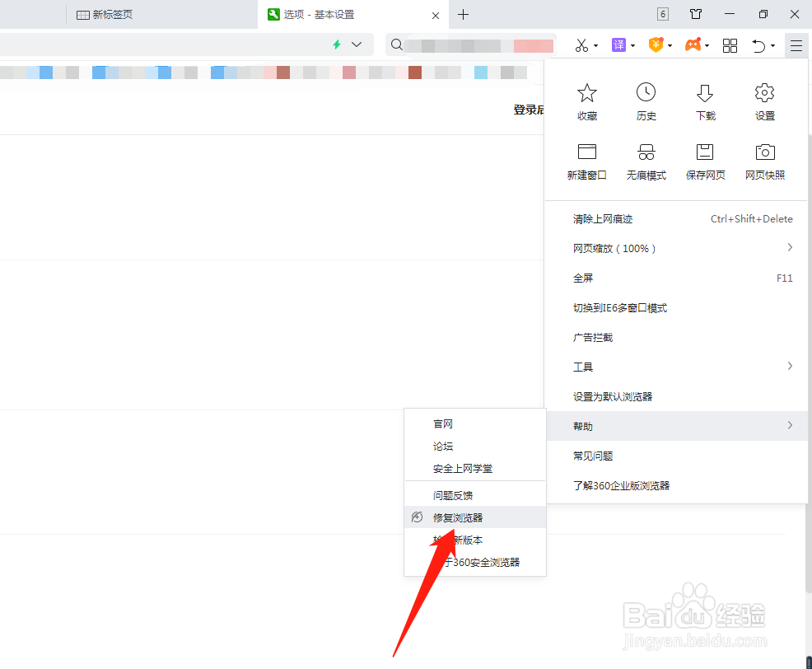This screenshot has width=812, height=669.
Task: Expand the 帮助 submenu
Action: pos(677,426)
